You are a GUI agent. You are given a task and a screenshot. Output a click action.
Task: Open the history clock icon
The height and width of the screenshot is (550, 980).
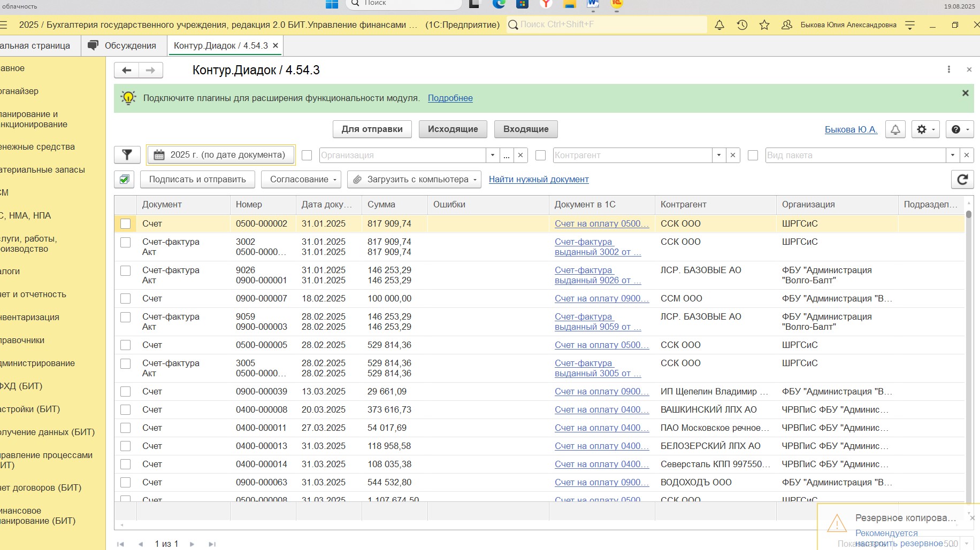click(742, 25)
